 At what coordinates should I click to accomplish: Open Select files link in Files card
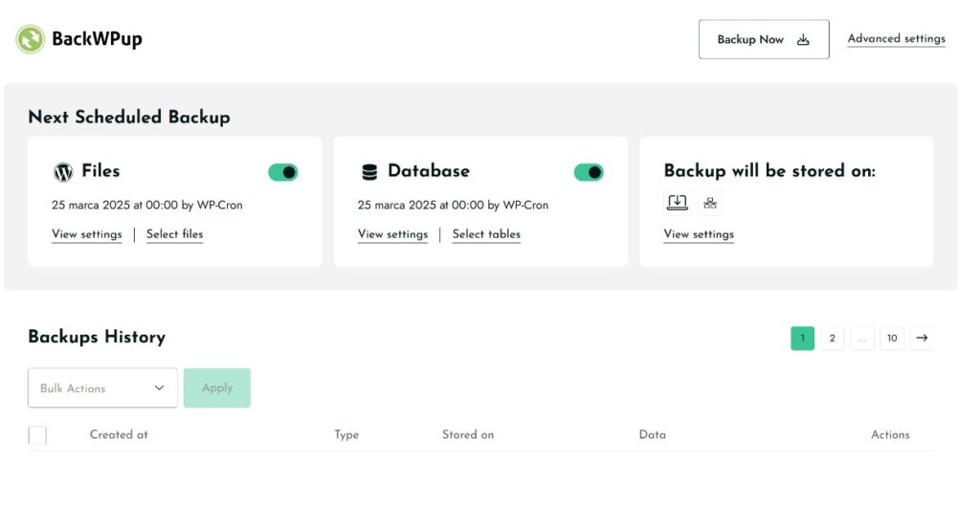tap(174, 234)
